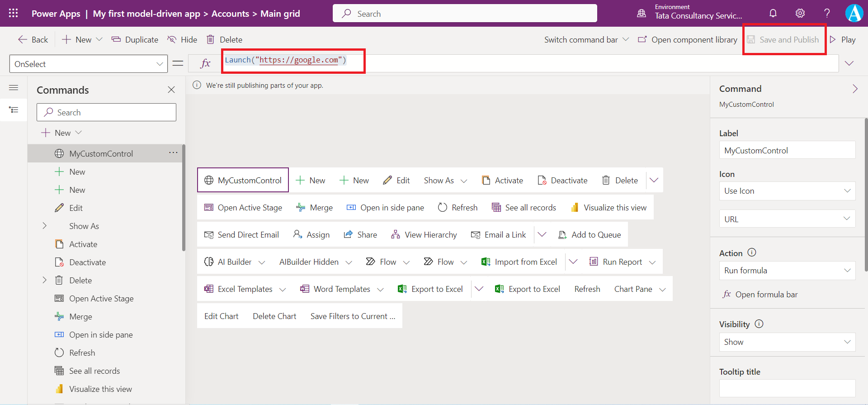
Task: Click the Back button
Action: pyautogui.click(x=33, y=40)
